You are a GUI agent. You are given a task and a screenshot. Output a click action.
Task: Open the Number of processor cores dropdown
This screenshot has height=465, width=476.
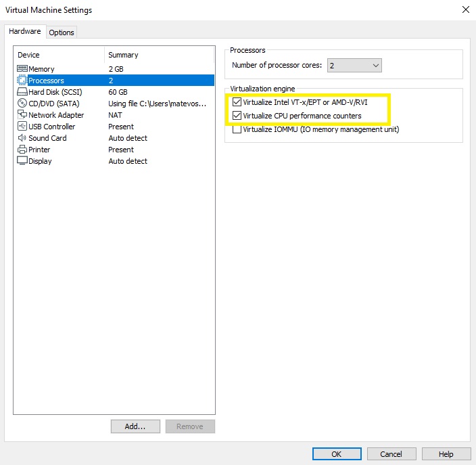pyautogui.click(x=354, y=66)
